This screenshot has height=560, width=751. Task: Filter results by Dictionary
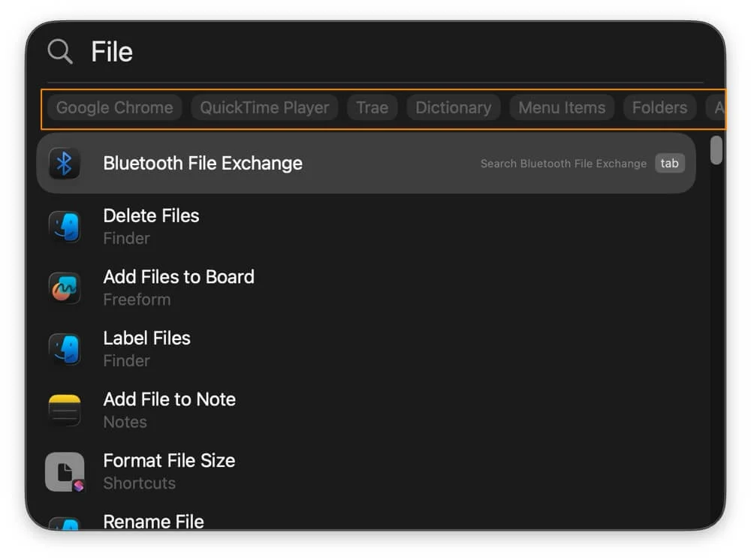click(454, 107)
